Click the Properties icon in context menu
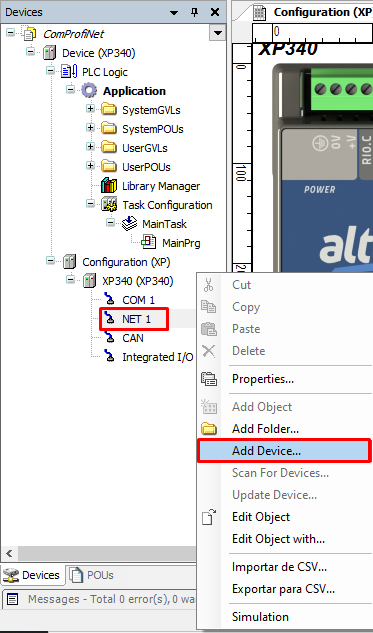373x633 pixels. pos(209,379)
